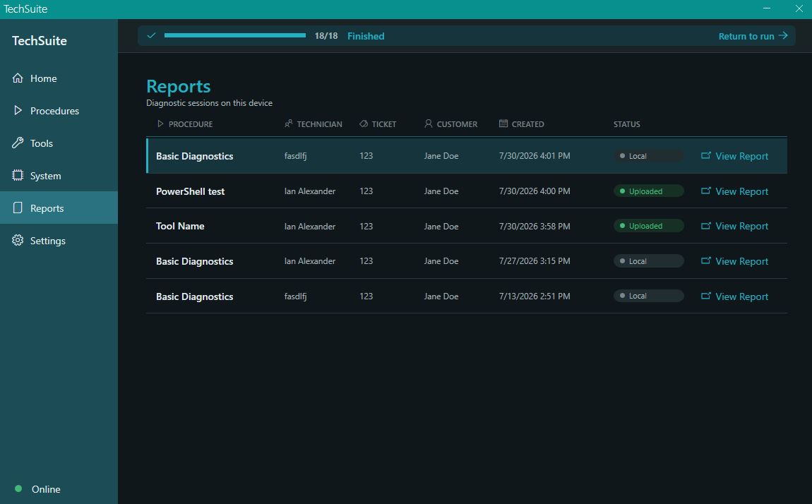The width and height of the screenshot is (812, 504).
Task: Select the 7/13/2026 Basic Diagnostics row
Action: pos(467,296)
